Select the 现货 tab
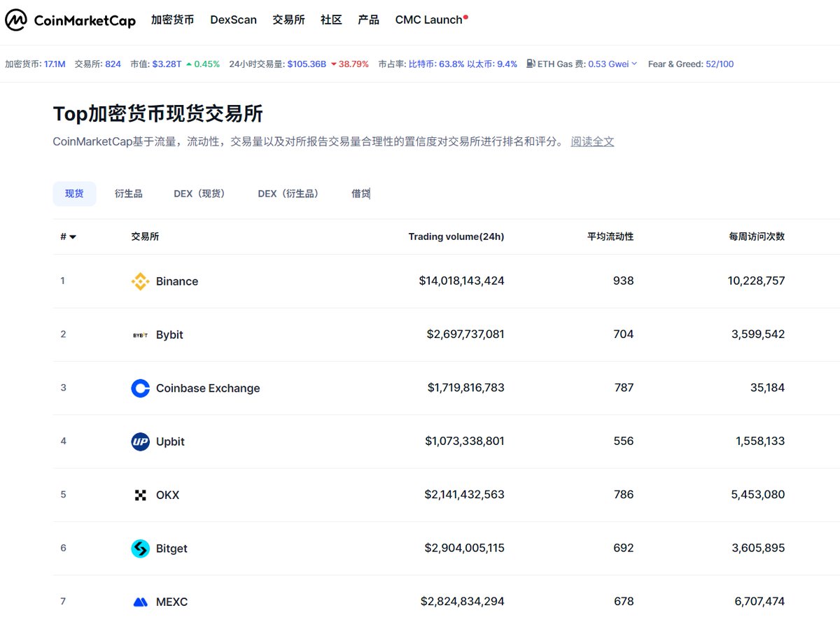Viewport: 840px width, 622px height. point(74,194)
